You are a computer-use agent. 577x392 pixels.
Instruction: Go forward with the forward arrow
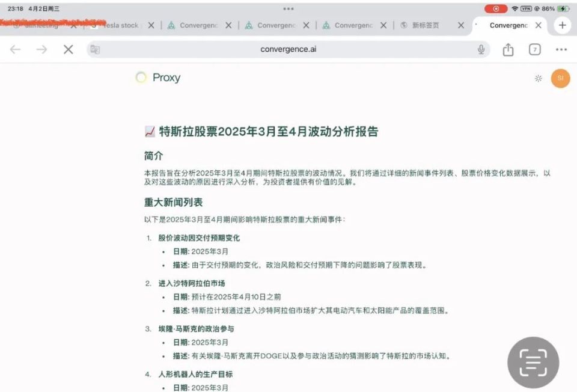click(41, 49)
